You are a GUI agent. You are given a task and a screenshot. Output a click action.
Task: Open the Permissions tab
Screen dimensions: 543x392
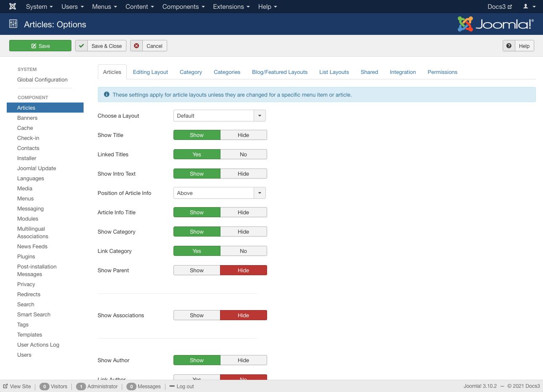(442, 72)
